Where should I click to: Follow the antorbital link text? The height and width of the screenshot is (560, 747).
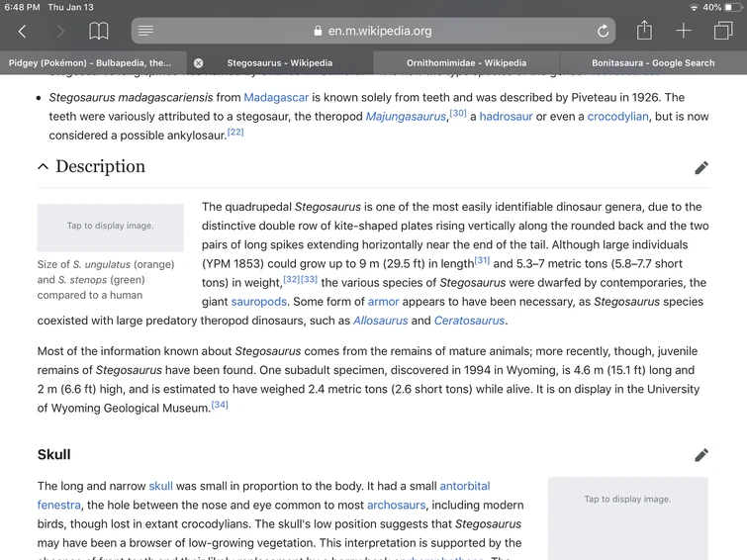tap(464, 486)
